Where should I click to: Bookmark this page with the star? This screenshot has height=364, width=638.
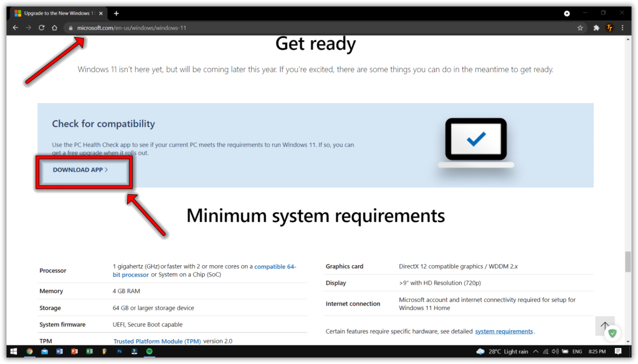[580, 27]
